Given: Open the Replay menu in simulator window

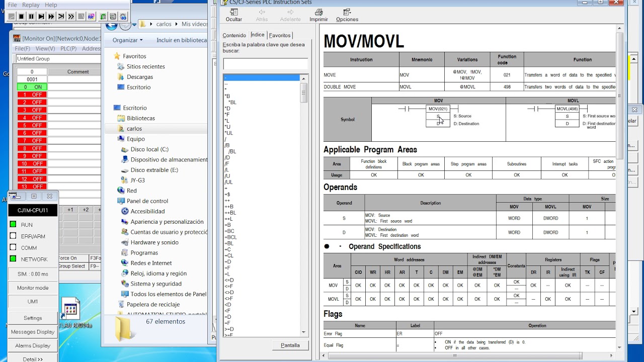Looking at the screenshot, I should pyautogui.click(x=31, y=5).
